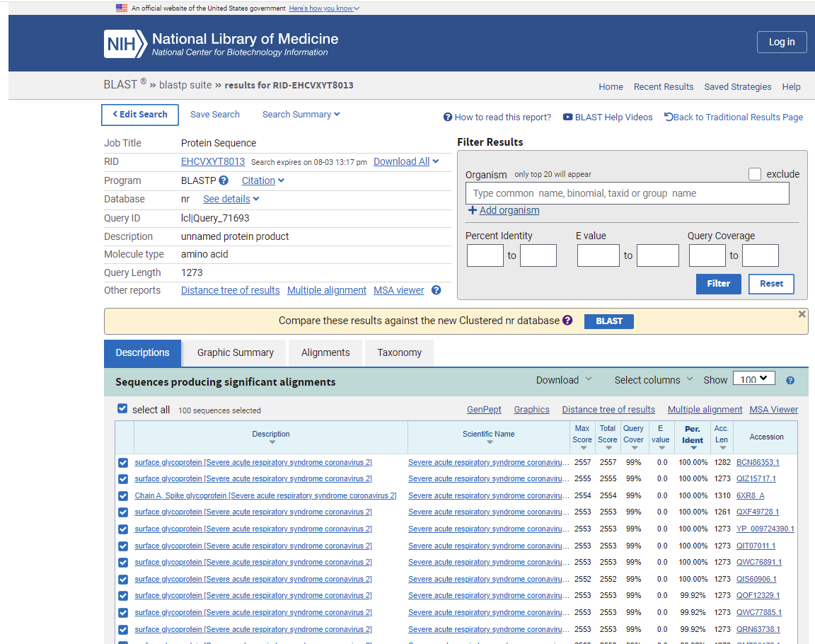Open the Clustered nr database help icon
Image resolution: width=815 pixels, height=644 pixels.
click(x=567, y=320)
